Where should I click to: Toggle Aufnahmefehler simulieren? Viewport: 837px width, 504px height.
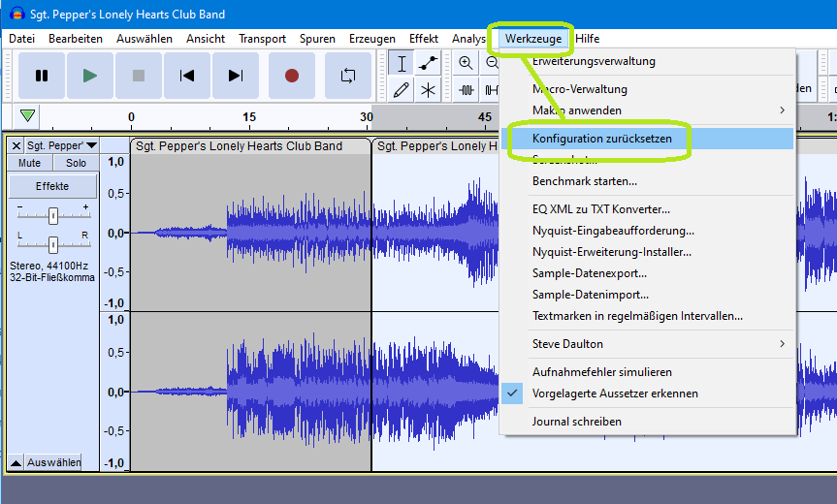[x=648, y=372]
